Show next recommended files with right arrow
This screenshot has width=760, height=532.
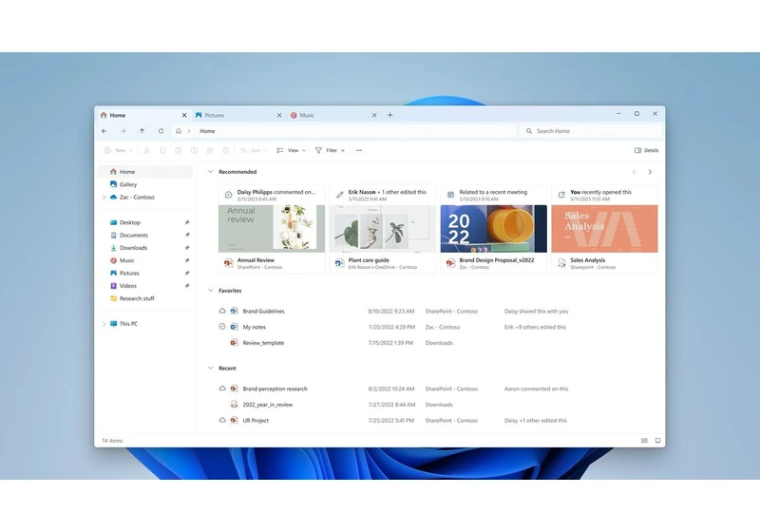[x=650, y=172]
